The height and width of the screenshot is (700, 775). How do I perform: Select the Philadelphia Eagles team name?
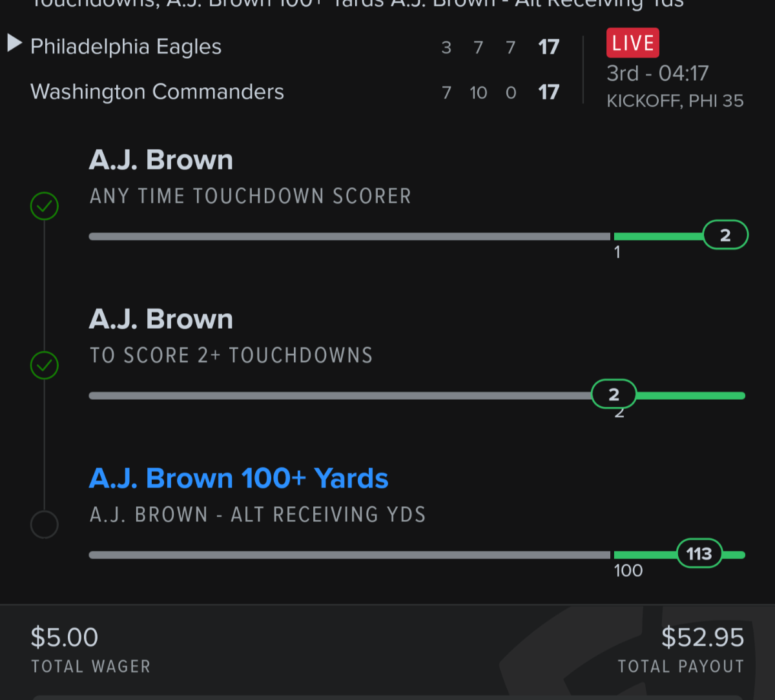(126, 46)
